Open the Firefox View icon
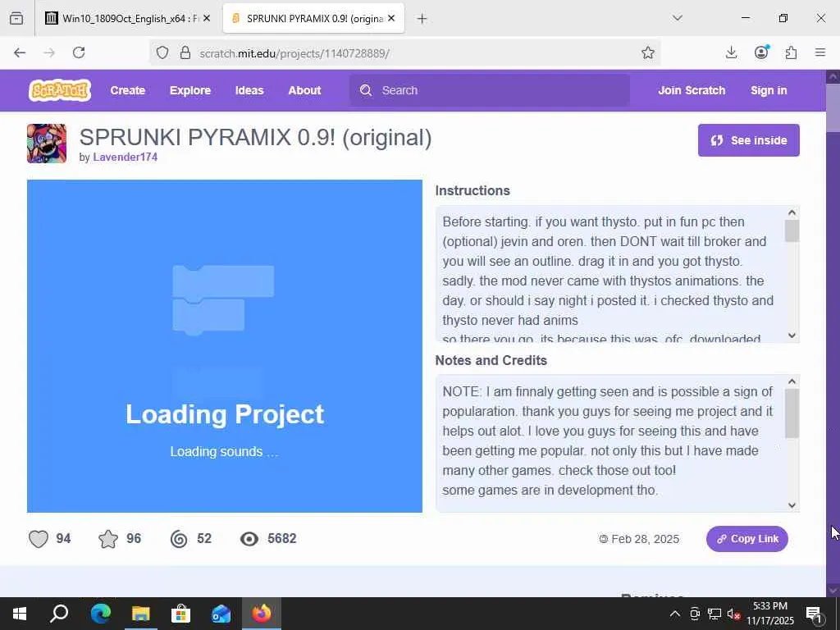This screenshot has width=840, height=630. pos(16,19)
